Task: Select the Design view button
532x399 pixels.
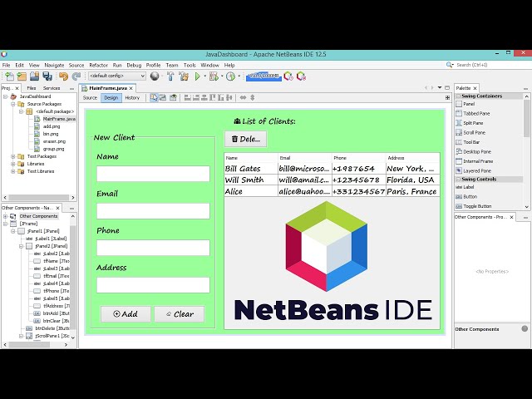Action: pos(111,98)
